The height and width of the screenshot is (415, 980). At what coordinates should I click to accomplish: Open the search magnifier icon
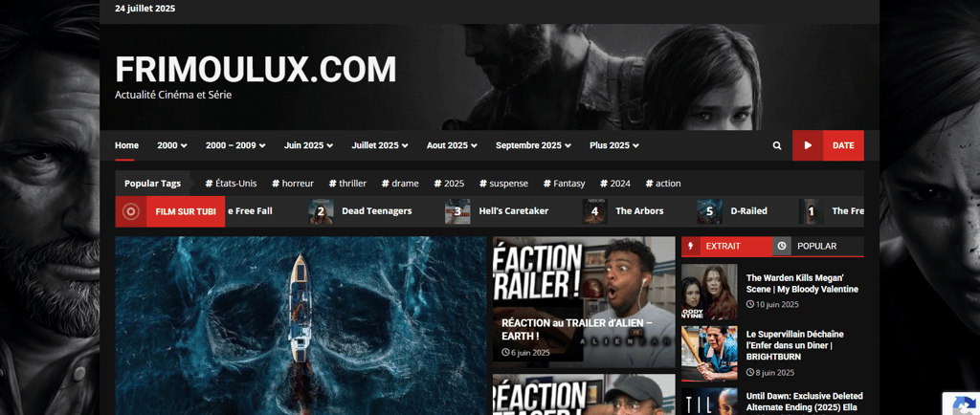point(777,145)
